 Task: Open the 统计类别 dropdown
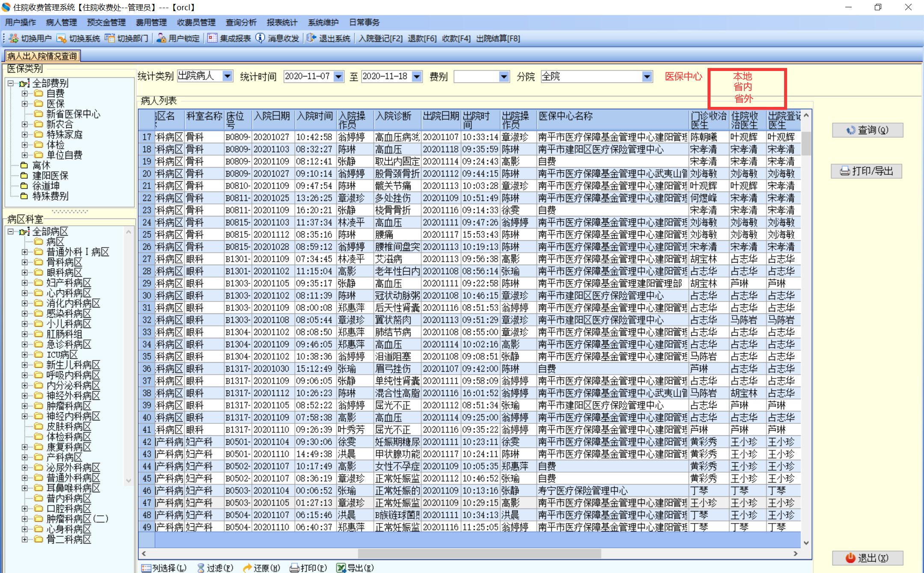[228, 76]
